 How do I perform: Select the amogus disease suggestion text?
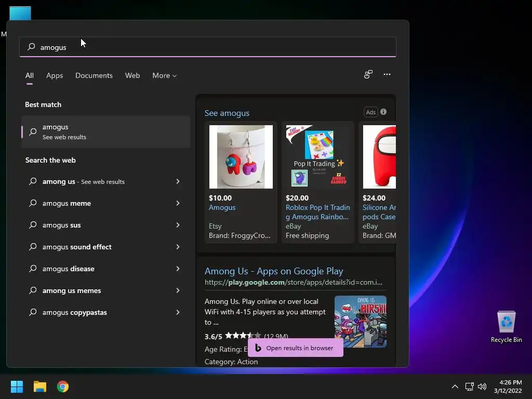click(x=68, y=269)
